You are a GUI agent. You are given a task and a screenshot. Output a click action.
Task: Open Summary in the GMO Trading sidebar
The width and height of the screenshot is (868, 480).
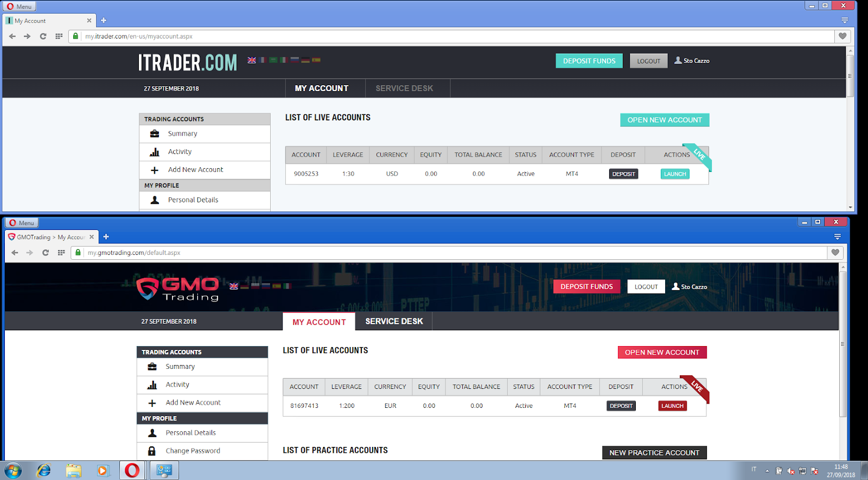coord(202,367)
